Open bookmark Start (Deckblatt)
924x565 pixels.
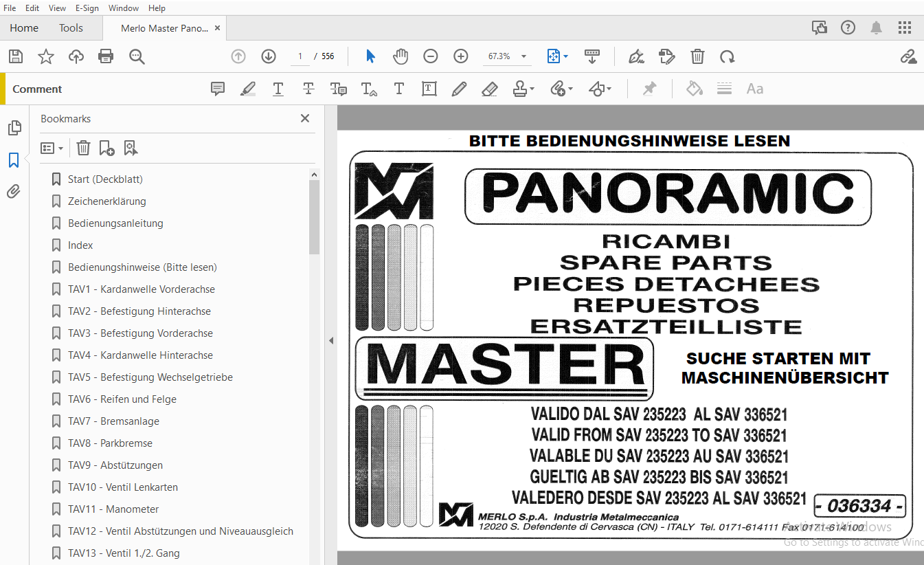tap(105, 179)
